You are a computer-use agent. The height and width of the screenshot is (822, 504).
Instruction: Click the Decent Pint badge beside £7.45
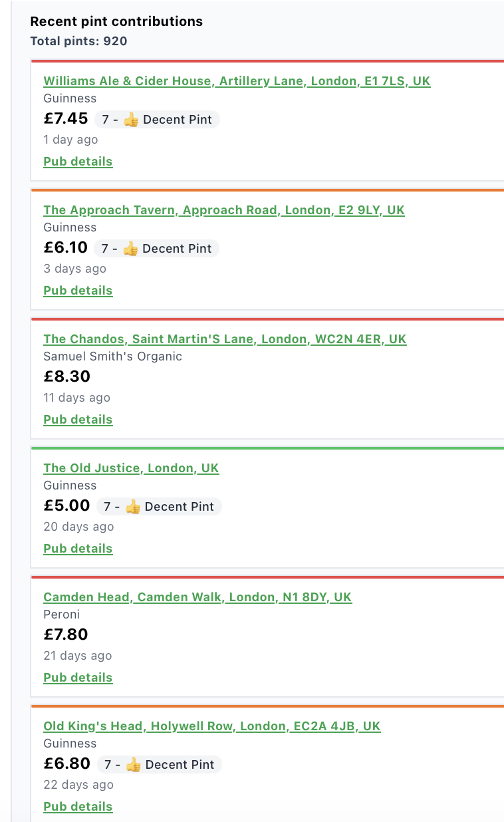(x=157, y=120)
